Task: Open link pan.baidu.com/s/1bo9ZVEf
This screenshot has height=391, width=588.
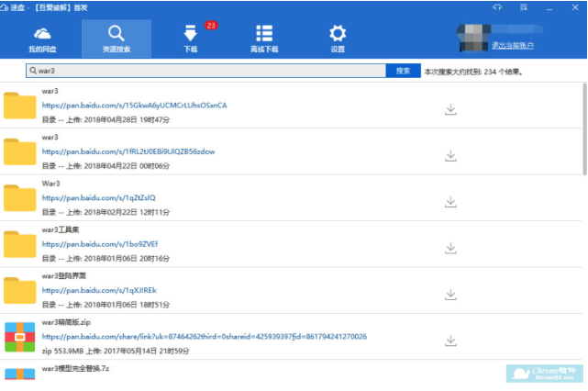Action: tap(100, 244)
